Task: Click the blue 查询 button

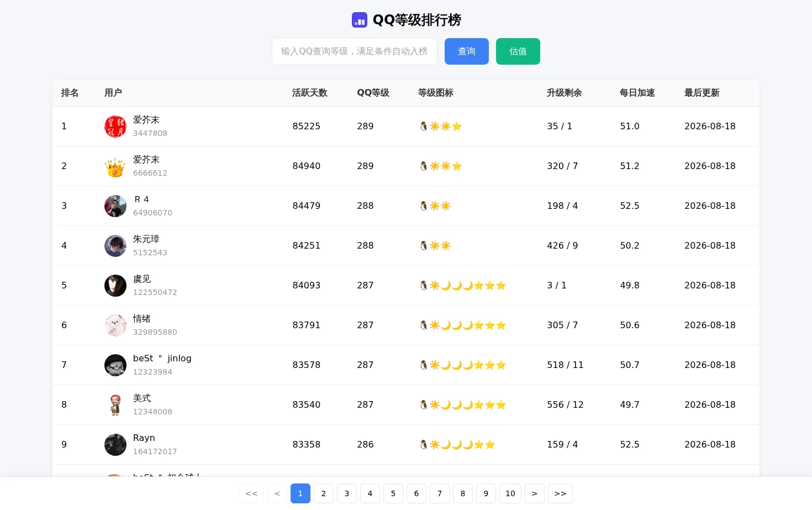Action: click(x=467, y=51)
